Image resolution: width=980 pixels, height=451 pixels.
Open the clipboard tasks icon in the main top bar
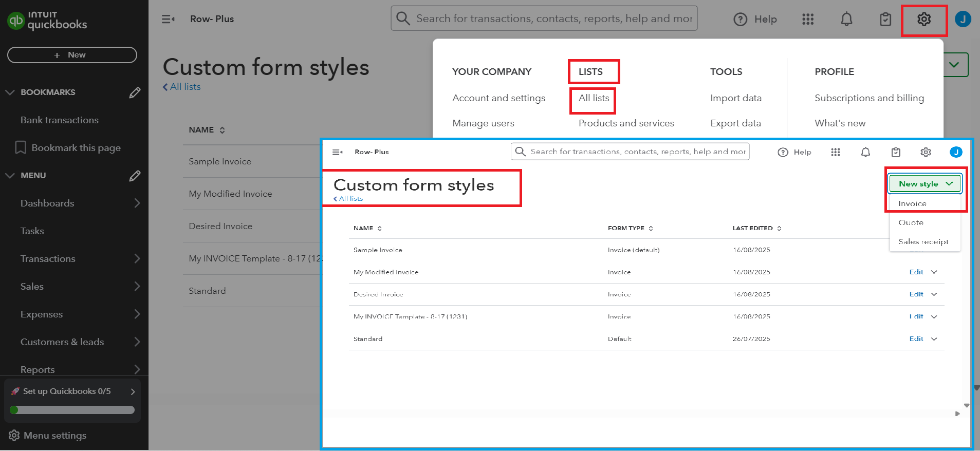[x=885, y=20]
